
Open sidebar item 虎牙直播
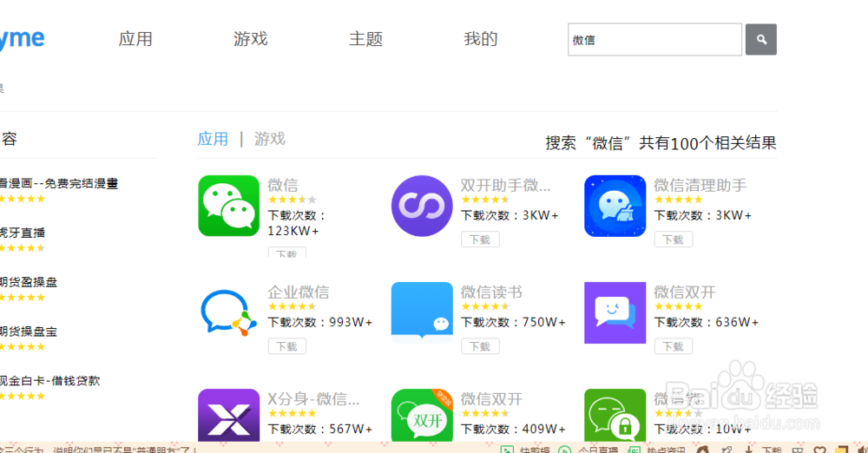click(x=23, y=233)
